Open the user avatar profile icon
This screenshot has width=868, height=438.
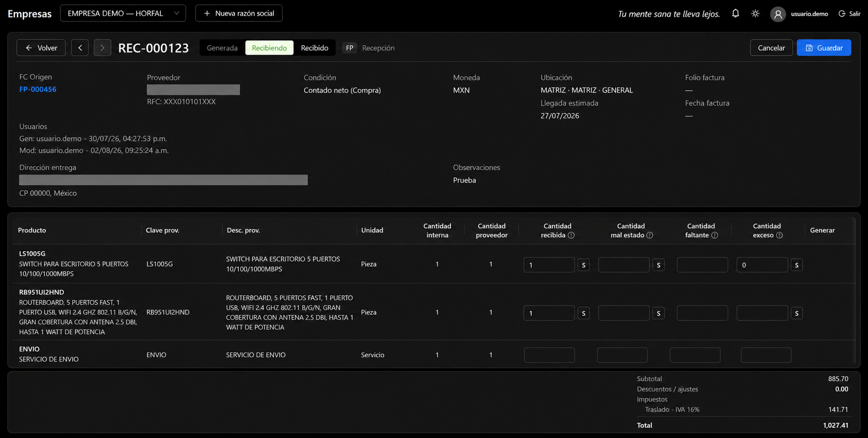[778, 14]
